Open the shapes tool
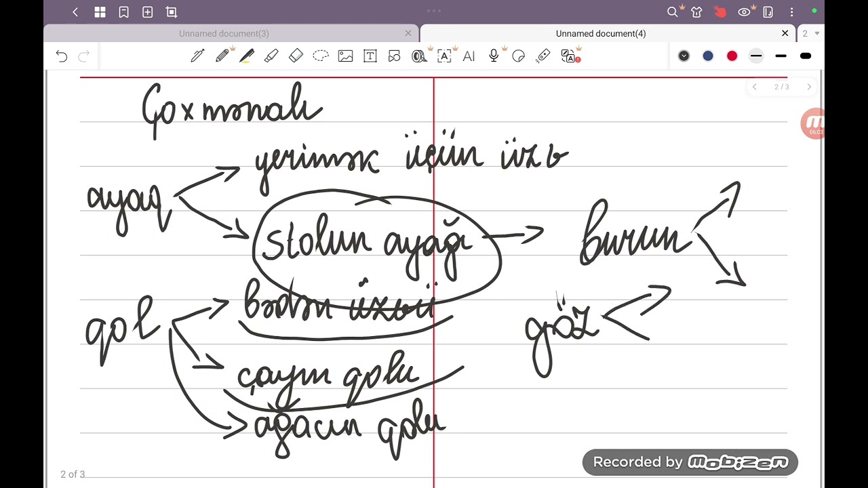Screen dimensions: 868x488 (x=395, y=56)
